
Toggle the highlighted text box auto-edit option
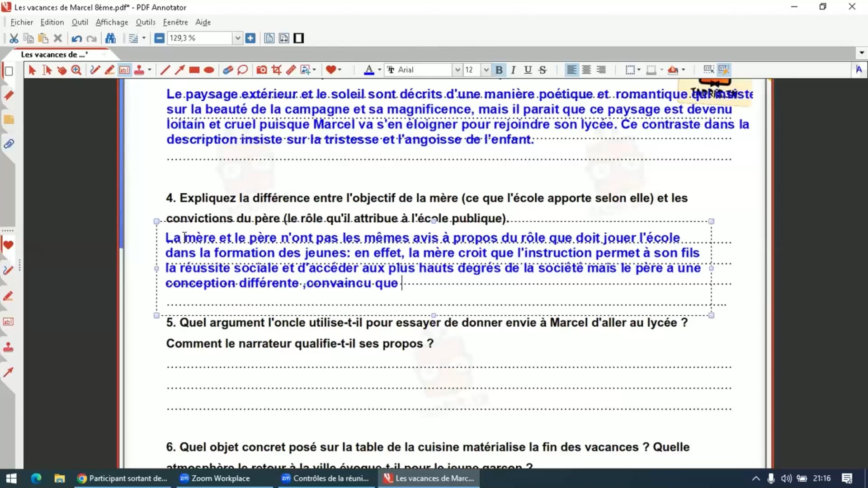(724, 70)
